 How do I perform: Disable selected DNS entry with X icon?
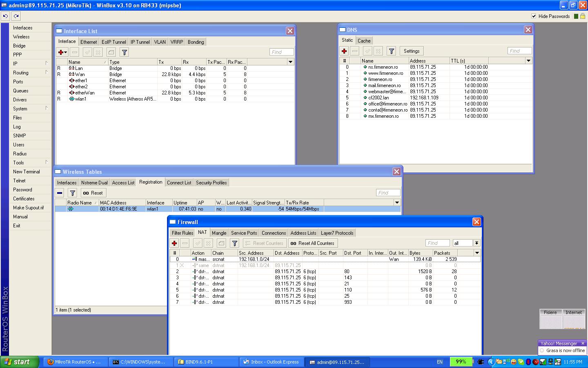[378, 51]
